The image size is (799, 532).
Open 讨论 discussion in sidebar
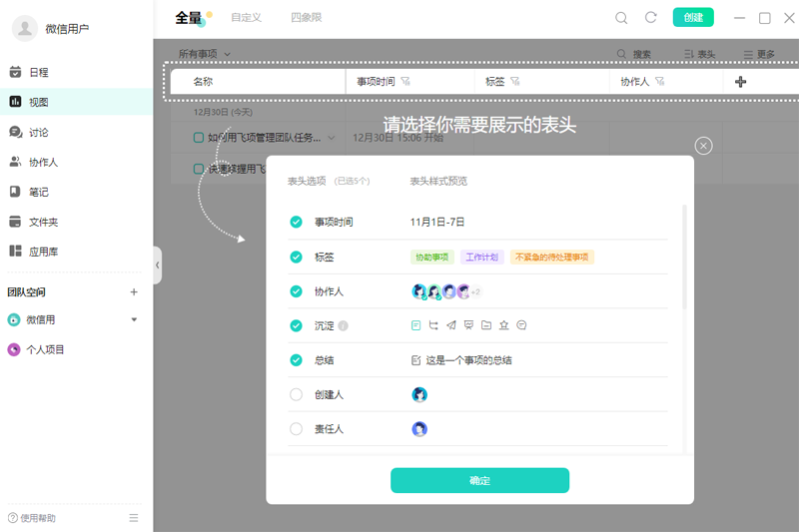point(38,132)
